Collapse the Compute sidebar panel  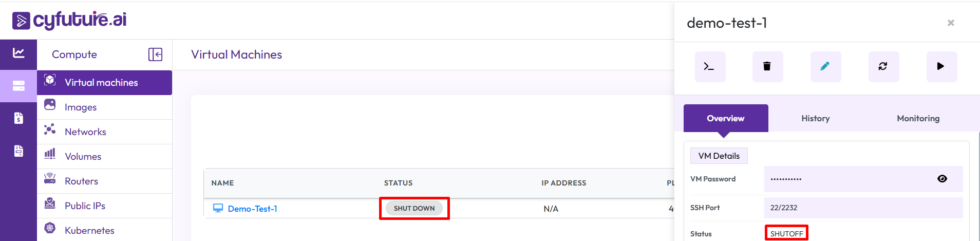[155, 54]
